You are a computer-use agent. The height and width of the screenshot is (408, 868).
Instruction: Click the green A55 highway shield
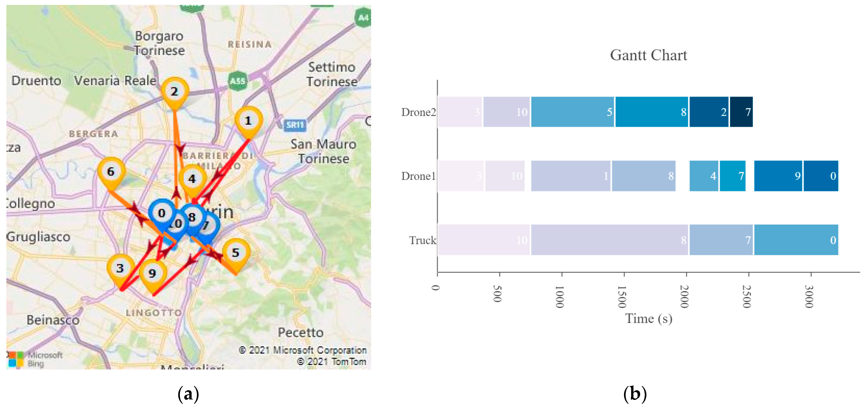[238, 81]
